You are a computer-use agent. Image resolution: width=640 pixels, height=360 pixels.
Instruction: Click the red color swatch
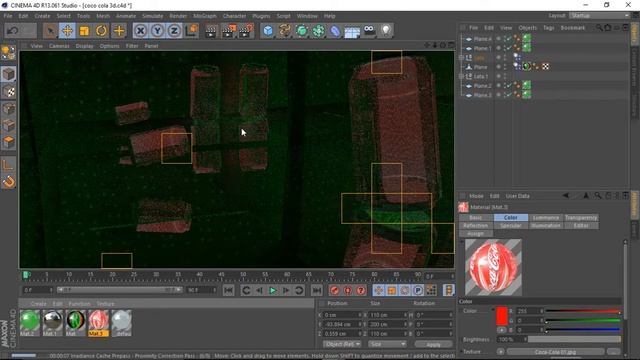(x=502, y=316)
